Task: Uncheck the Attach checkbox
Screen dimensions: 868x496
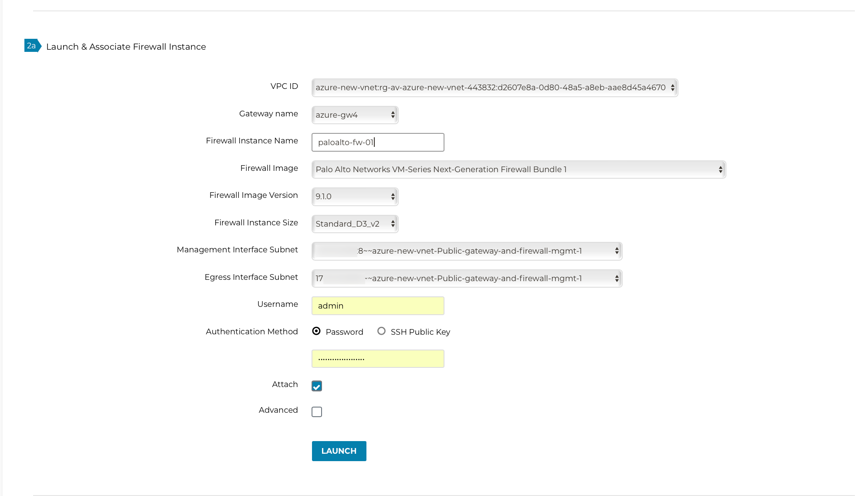Action: [317, 386]
